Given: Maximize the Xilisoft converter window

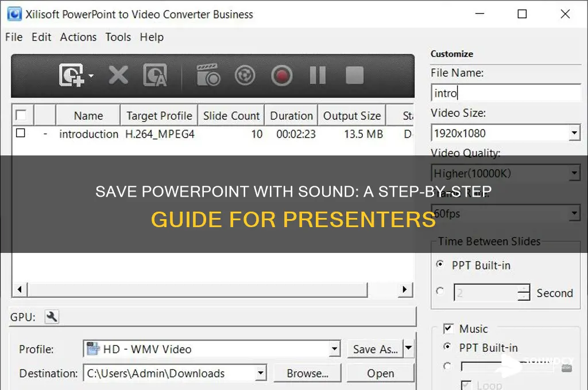Looking at the screenshot, I should [522, 14].
